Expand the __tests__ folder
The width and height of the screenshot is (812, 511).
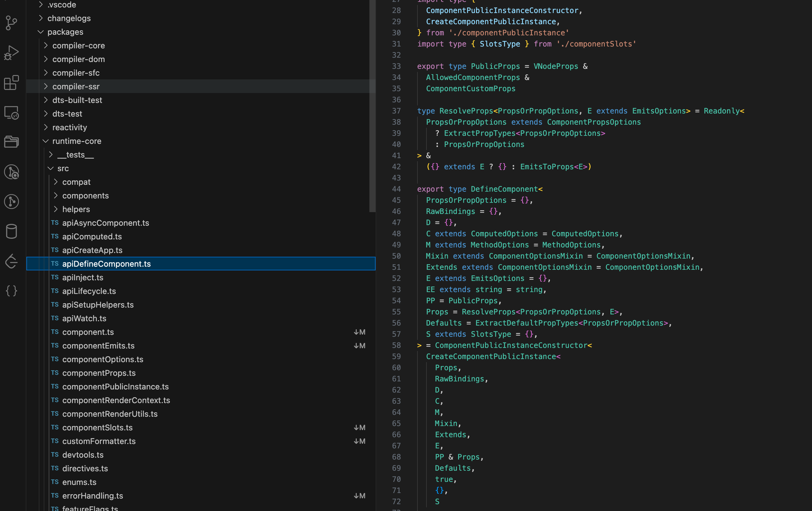[x=51, y=155]
